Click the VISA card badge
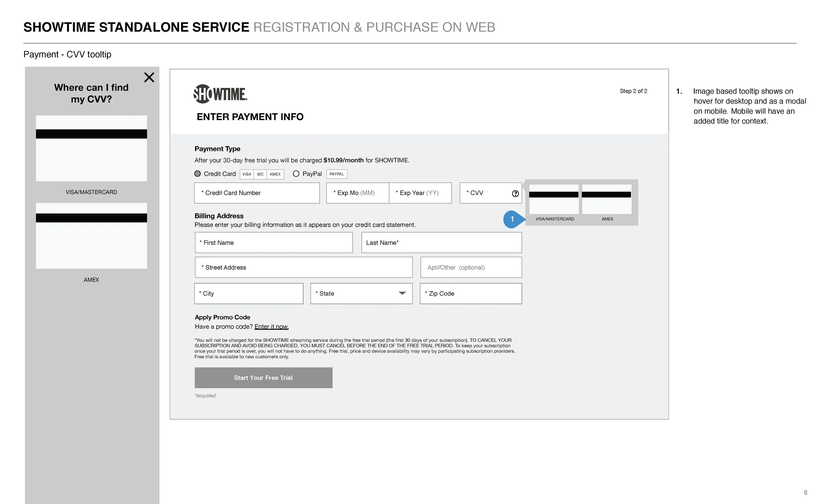817x504 pixels. coord(247,174)
